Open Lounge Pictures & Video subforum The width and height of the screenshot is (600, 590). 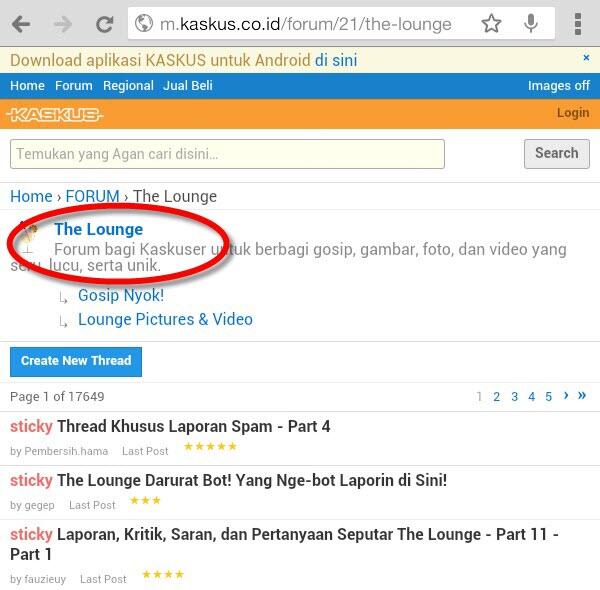[x=165, y=319]
